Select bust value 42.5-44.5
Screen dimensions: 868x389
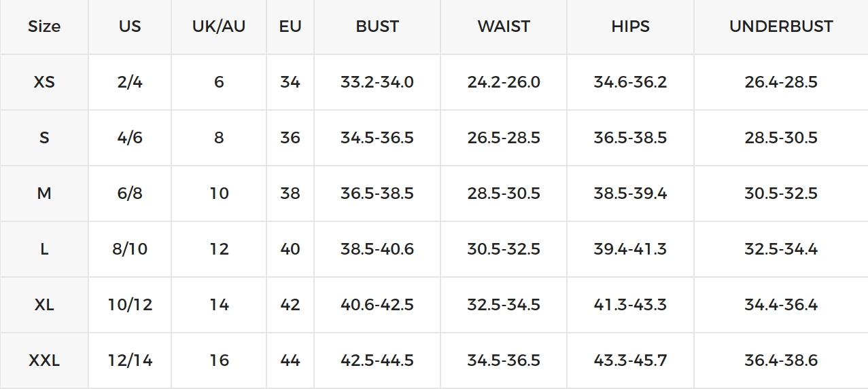tap(377, 360)
